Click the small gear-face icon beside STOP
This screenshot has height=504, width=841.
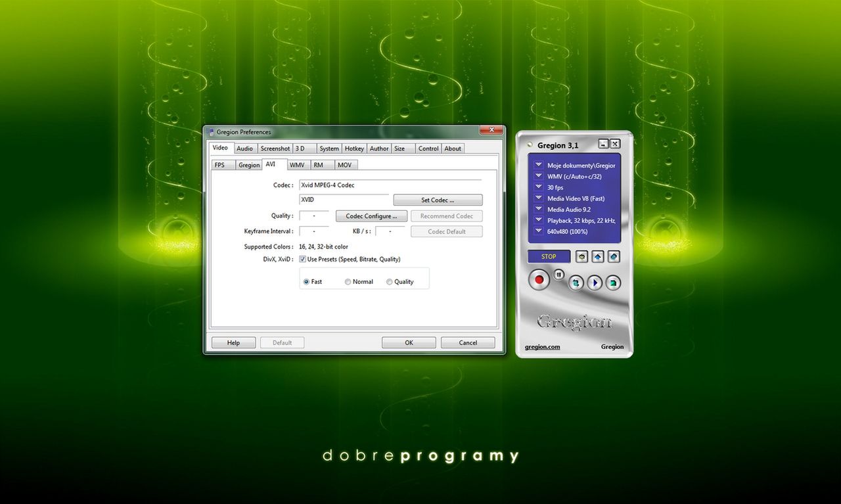pyautogui.click(x=582, y=256)
